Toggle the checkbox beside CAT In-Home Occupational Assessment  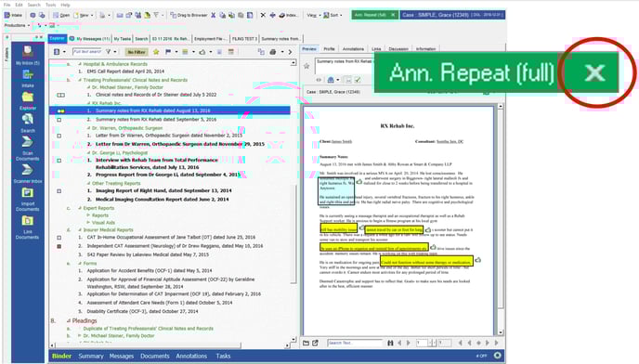[59, 237]
